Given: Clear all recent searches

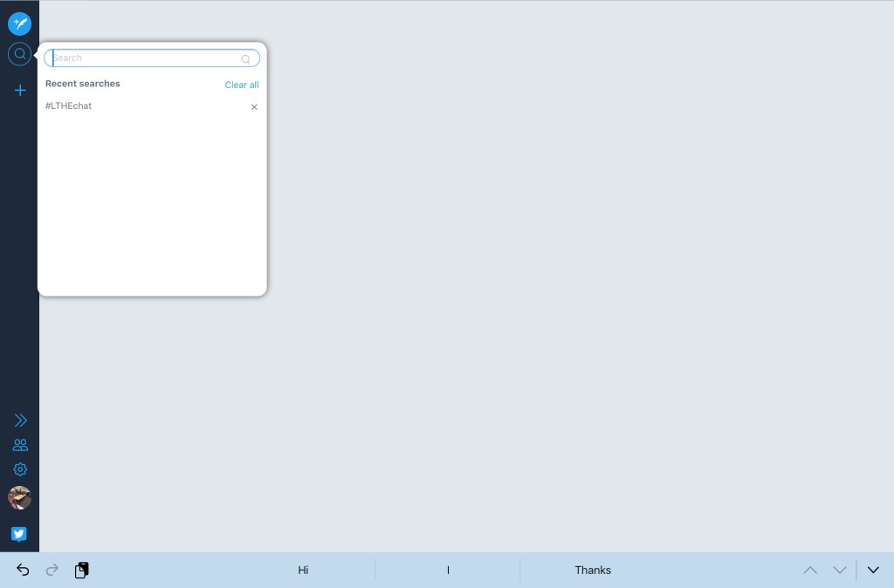Looking at the screenshot, I should pyautogui.click(x=242, y=85).
